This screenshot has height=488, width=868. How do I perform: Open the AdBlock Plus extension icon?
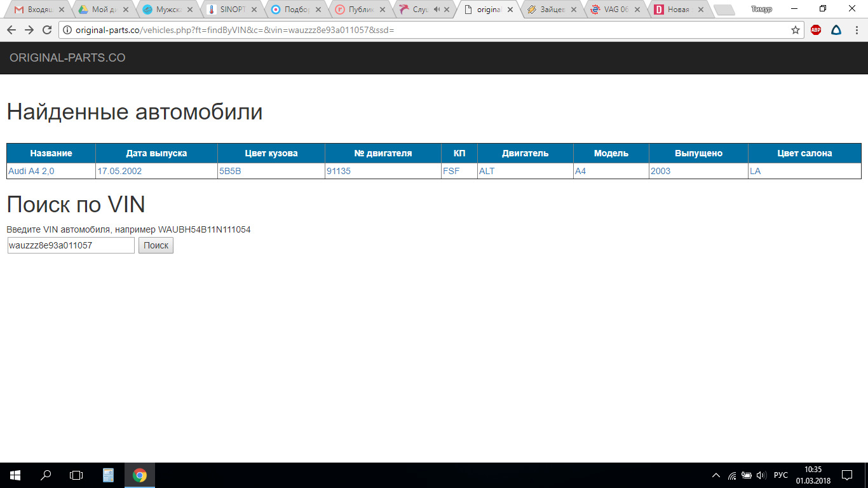[816, 30]
